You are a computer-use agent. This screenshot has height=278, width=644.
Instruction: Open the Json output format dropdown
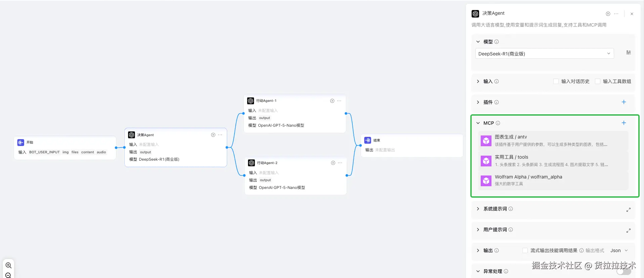[619, 250]
